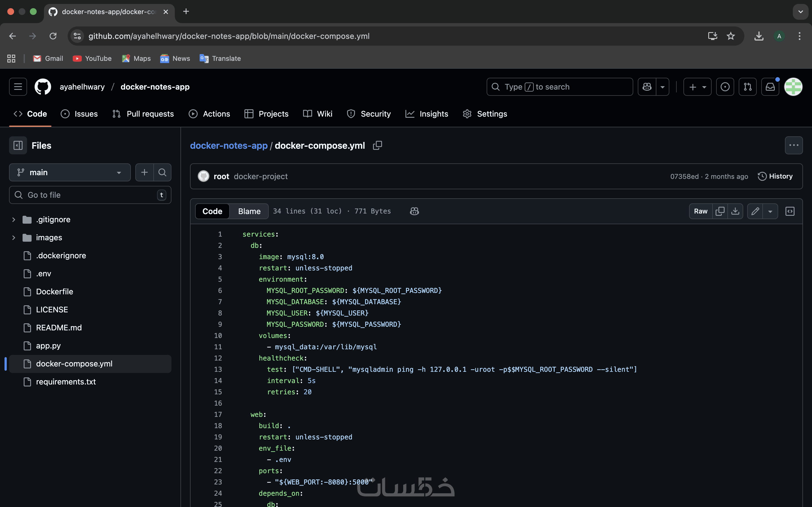The height and width of the screenshot is (507, 812).
Task: Copy raw file contents icon
Action: point(720,211)
